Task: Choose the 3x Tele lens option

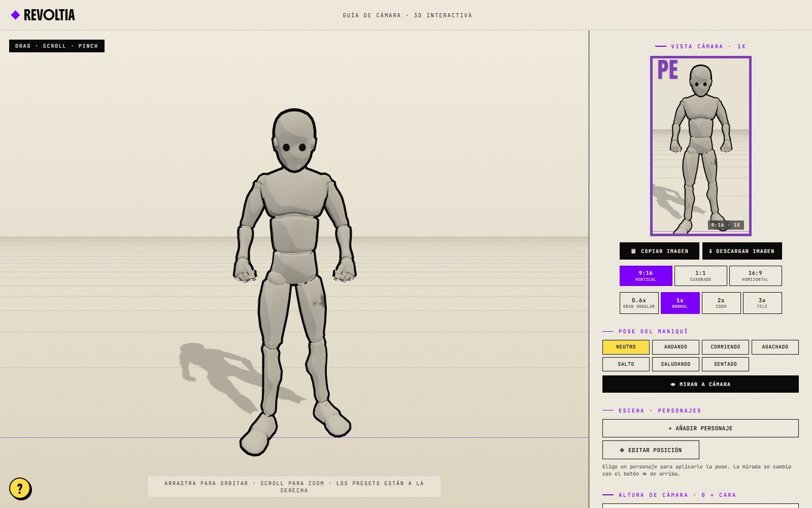Action: click(x=762, y=303)
